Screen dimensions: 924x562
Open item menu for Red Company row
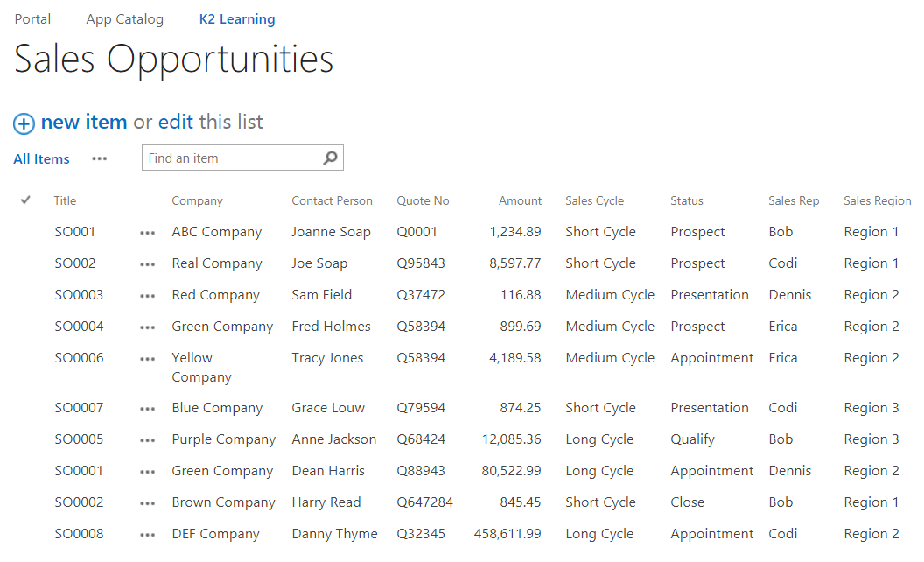147,296
